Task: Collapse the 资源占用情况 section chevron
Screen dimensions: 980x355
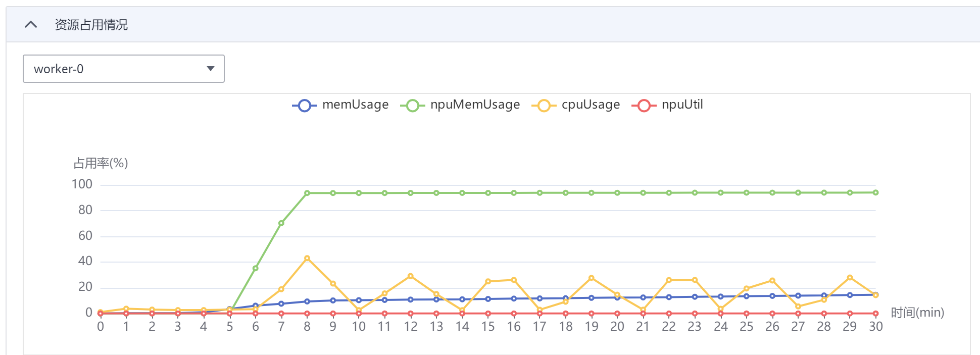Action: point(31,24)
